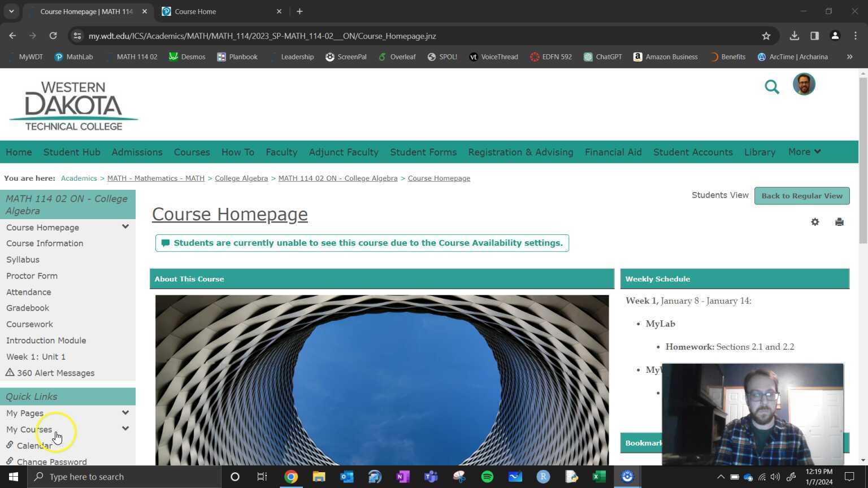This screenshot has height=488, width=868.
Task: Open the Syllabus sidebar link
Action: point(23,260)
